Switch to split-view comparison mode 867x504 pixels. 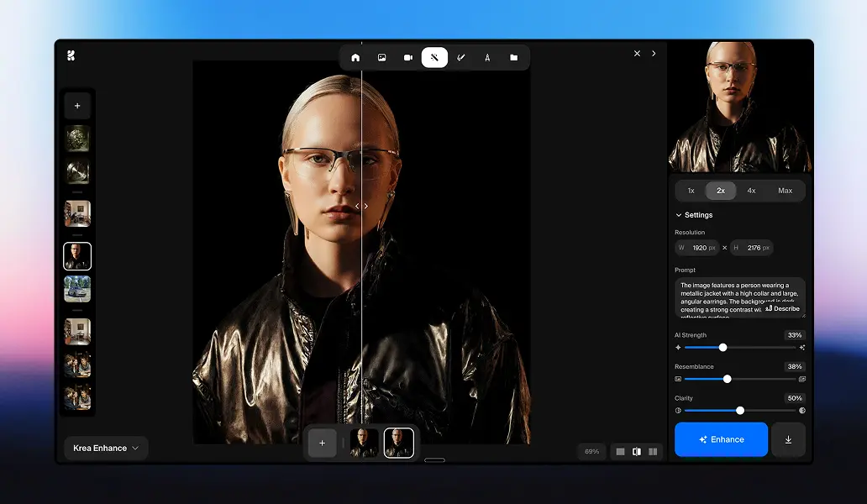click(x=638, y=451)
